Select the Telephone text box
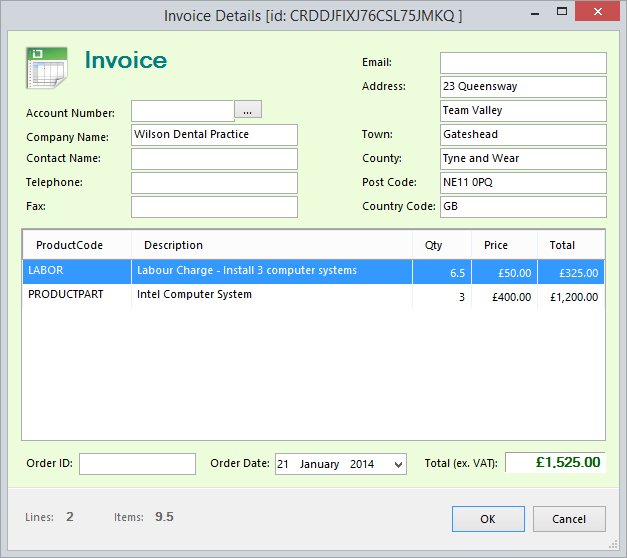The height and width of the screenshot is (558, 627). (214, 183)
